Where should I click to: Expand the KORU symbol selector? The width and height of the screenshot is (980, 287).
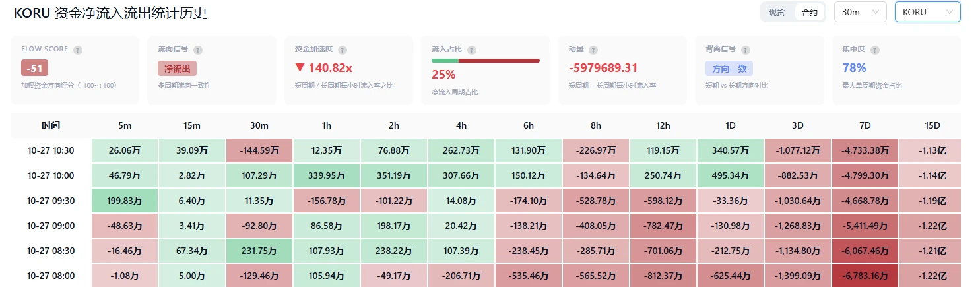click(927, 12)
